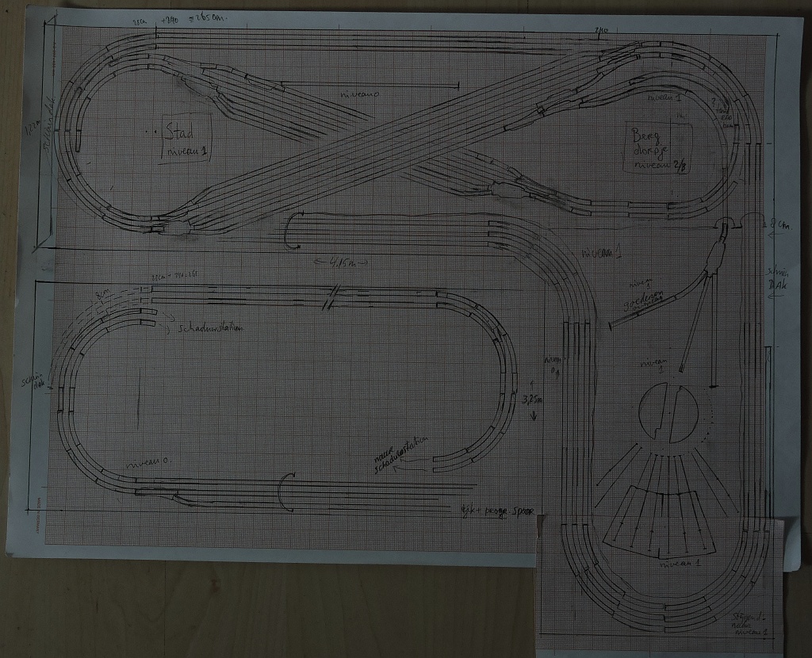Select the double-slash break mark on track
812x658 pixels.
(x=327, y=300)
